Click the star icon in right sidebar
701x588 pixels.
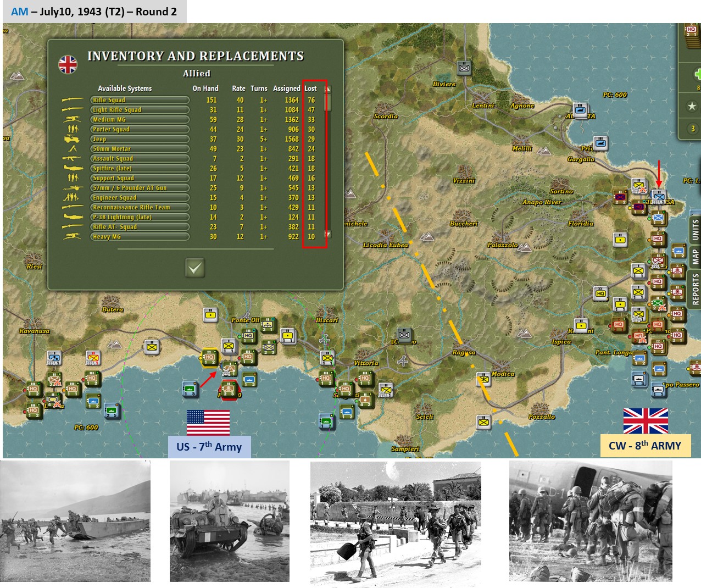(692, 106)
